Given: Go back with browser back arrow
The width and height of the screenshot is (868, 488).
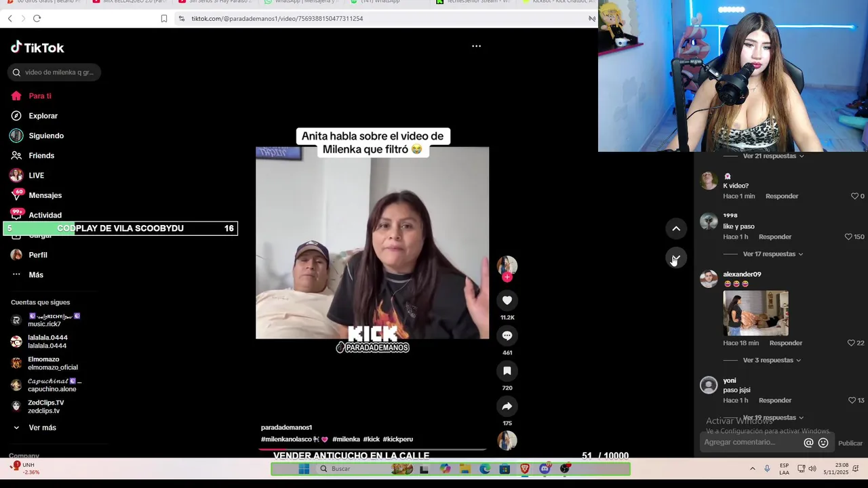Looking at the screenshot, I should (9, 18).
